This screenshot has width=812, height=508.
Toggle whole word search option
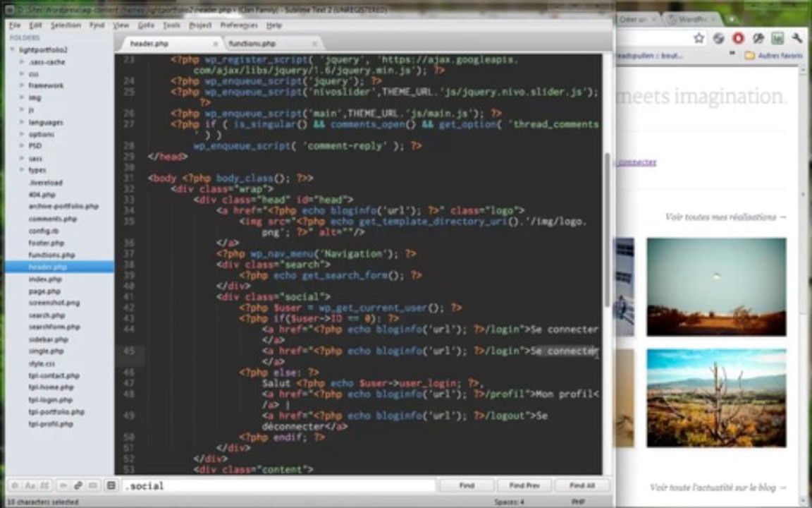coord(44,485)
